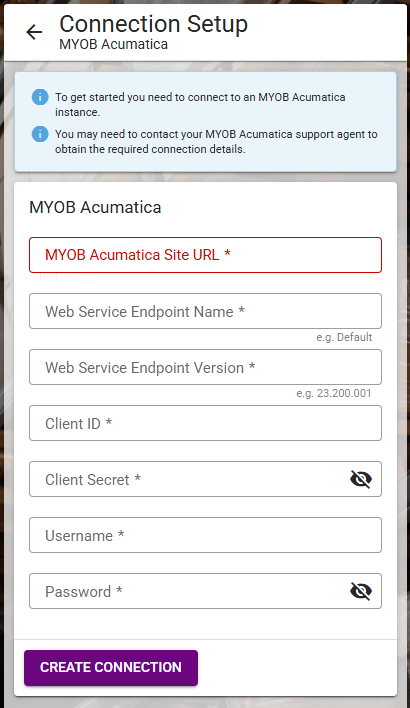Click the 'To get started' info message
Viewport: 410px width, 708px height.
click(x=200, y=104)
